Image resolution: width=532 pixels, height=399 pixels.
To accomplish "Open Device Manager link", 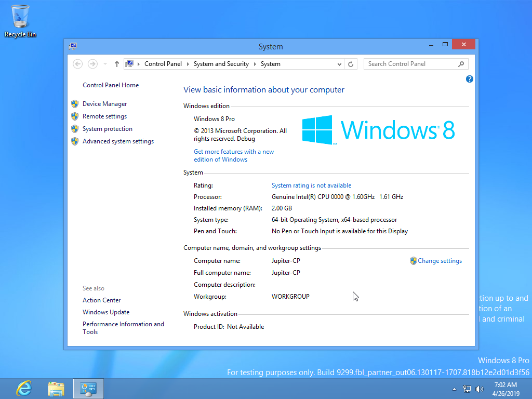I will [104, 104].
